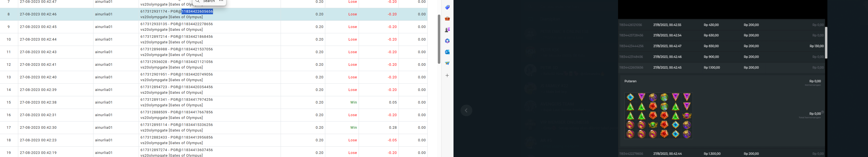Click row 9 reference 617312933135 - PGR@11834422278656
Screen dimensions: 868x157
(x=177, y=24)
